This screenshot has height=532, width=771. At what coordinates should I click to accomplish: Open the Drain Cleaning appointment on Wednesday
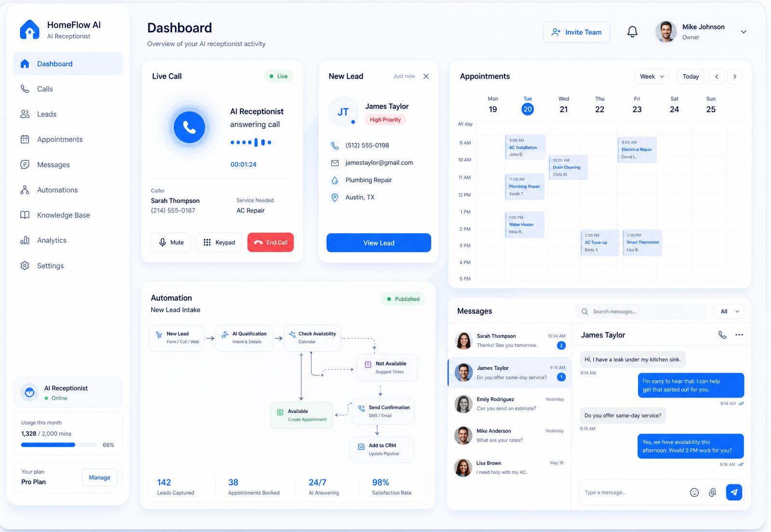(x=568, y=167)
